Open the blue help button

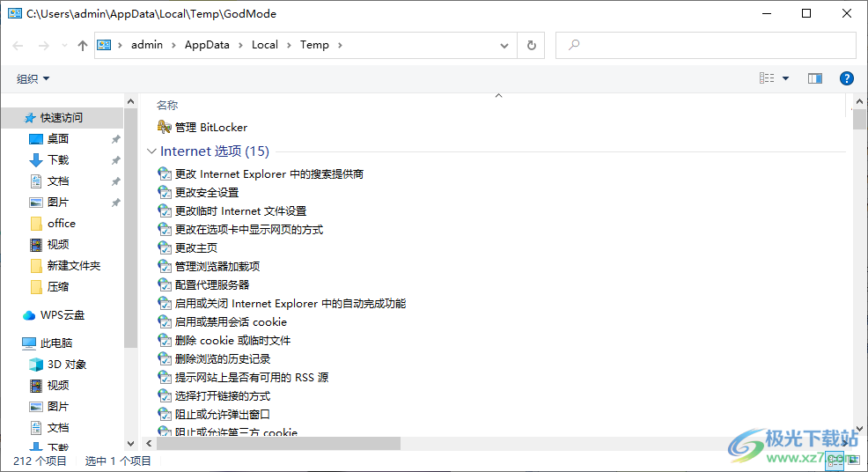tap(846, 78)
